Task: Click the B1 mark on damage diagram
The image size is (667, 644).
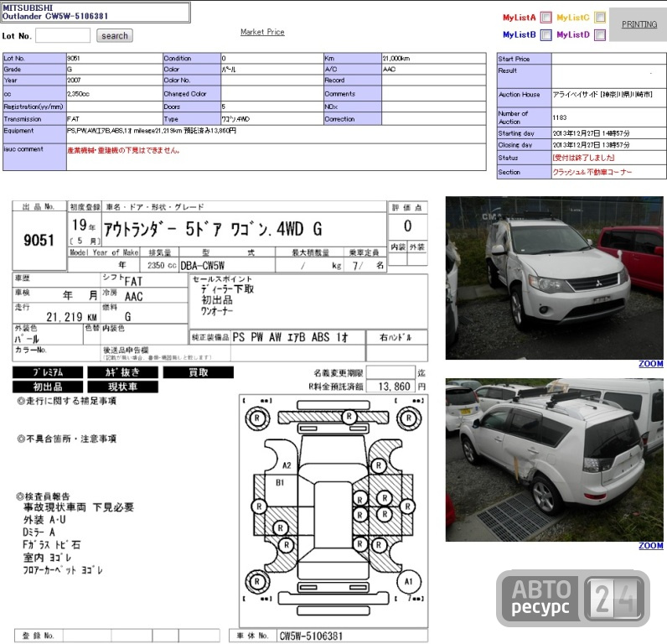Action: pos(280,483)
